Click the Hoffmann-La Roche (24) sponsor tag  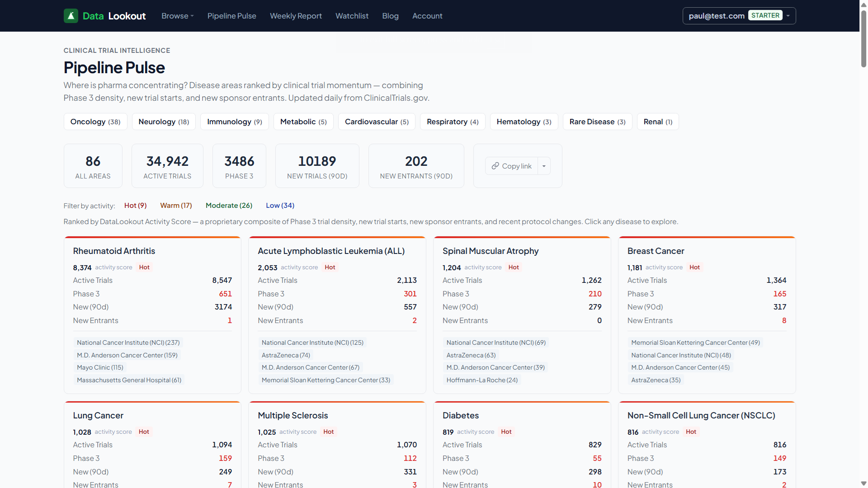tap(482, 380)
